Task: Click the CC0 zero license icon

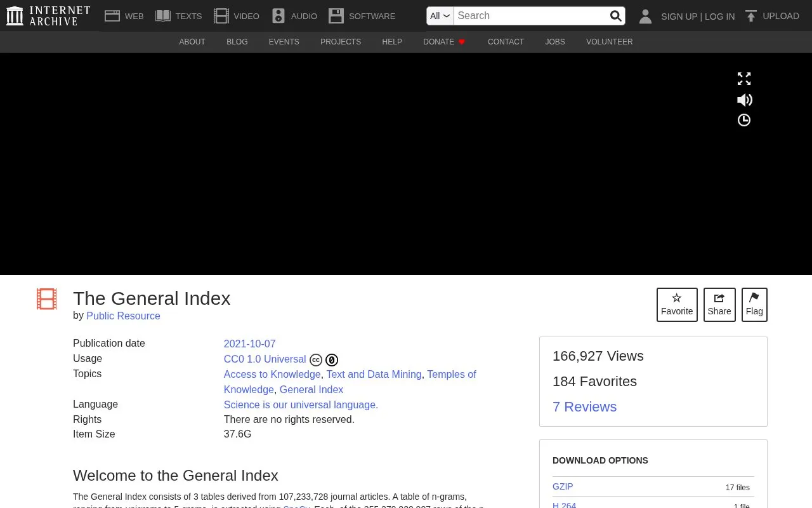Action: (x=332, y=360)
